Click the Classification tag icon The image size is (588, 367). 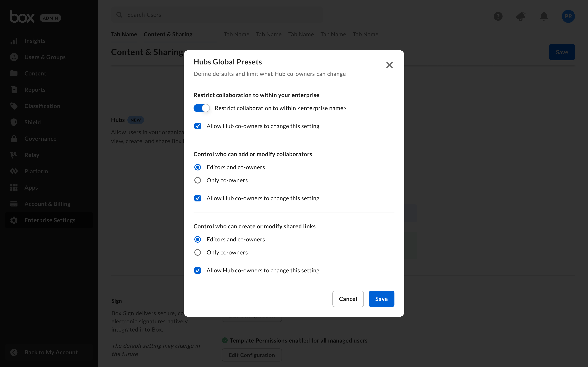tap(14, 106)
